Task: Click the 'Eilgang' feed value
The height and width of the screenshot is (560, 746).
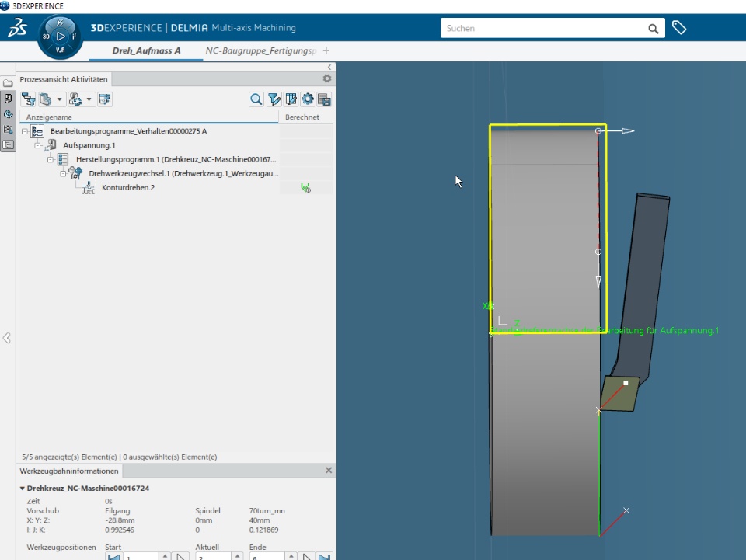Action: coord(117,511)
